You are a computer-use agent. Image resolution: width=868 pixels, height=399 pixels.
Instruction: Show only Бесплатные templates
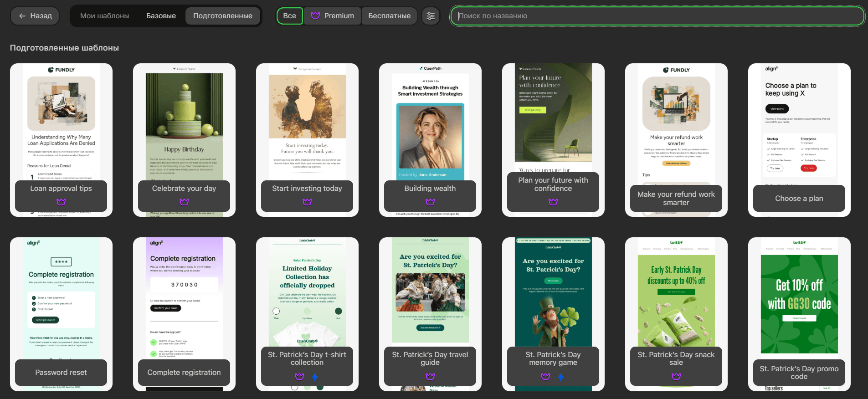click(x=389, y=16)
